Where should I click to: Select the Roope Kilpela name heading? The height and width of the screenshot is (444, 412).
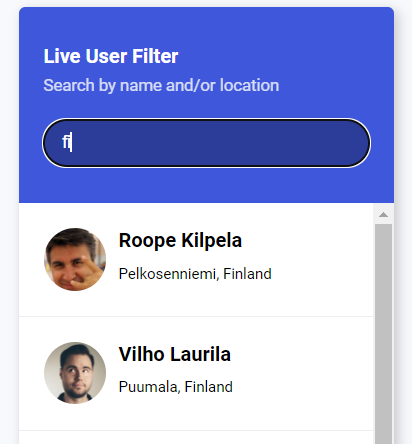point(180,240)
